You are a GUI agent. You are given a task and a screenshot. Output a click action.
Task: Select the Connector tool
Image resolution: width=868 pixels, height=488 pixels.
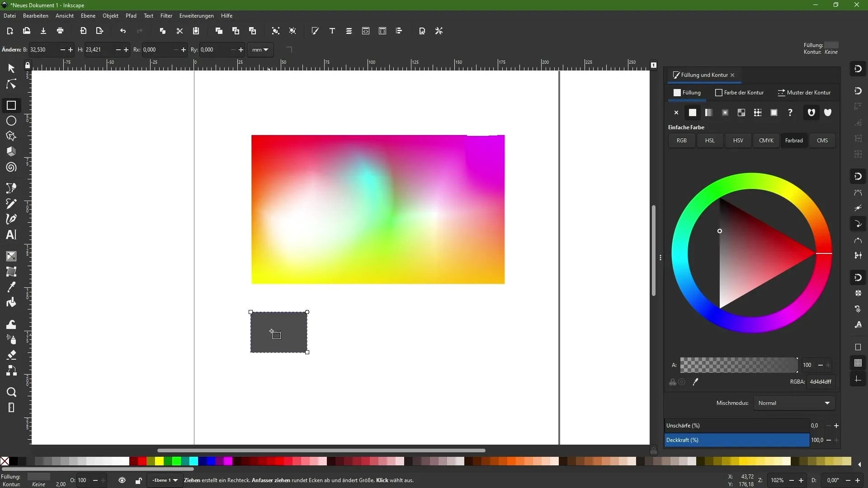coord(11,371)
